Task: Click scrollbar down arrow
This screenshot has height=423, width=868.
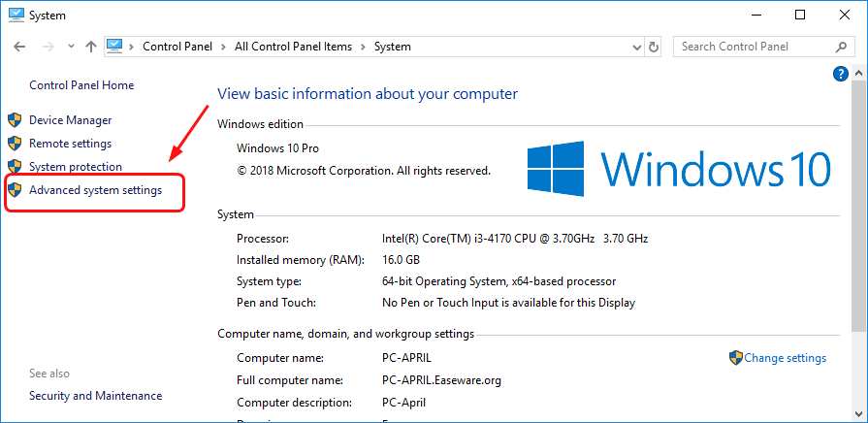Action: pos(858,414)
